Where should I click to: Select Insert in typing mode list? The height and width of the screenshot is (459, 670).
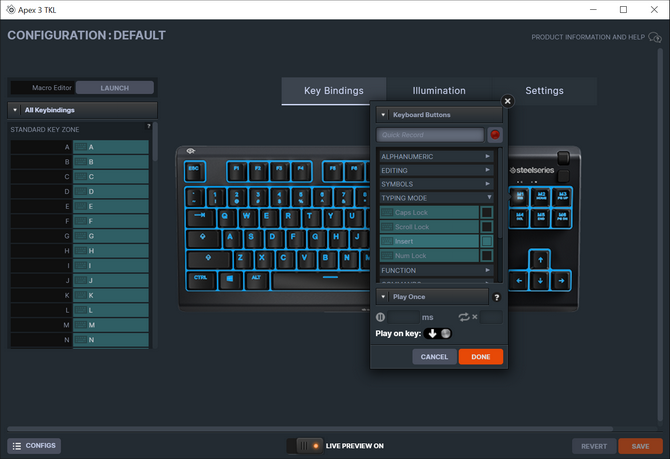coord(429,241)
